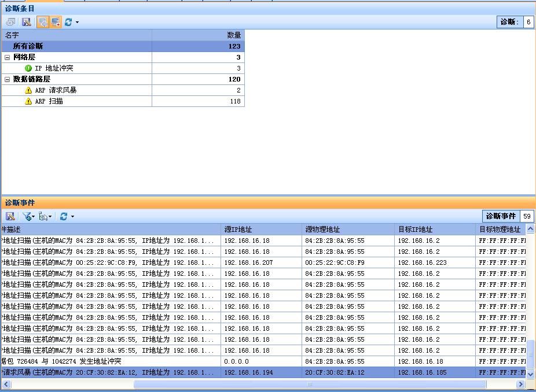Image resolution: width=536 pixels, height=392 pixels.
Task: Click the events list scroll-down arrow
Action: coord(531,373)
